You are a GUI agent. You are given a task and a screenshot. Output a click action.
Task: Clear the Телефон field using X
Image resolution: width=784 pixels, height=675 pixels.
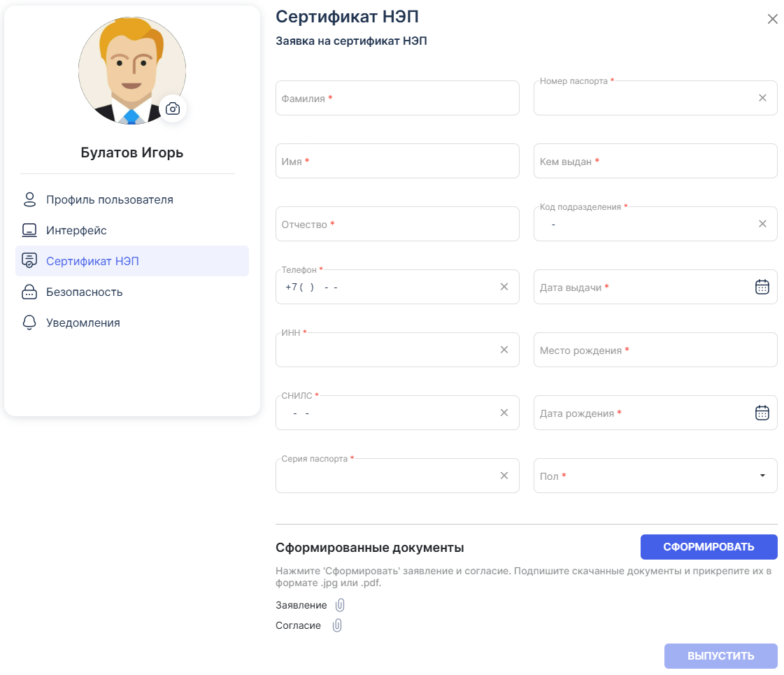coord(504,287)
